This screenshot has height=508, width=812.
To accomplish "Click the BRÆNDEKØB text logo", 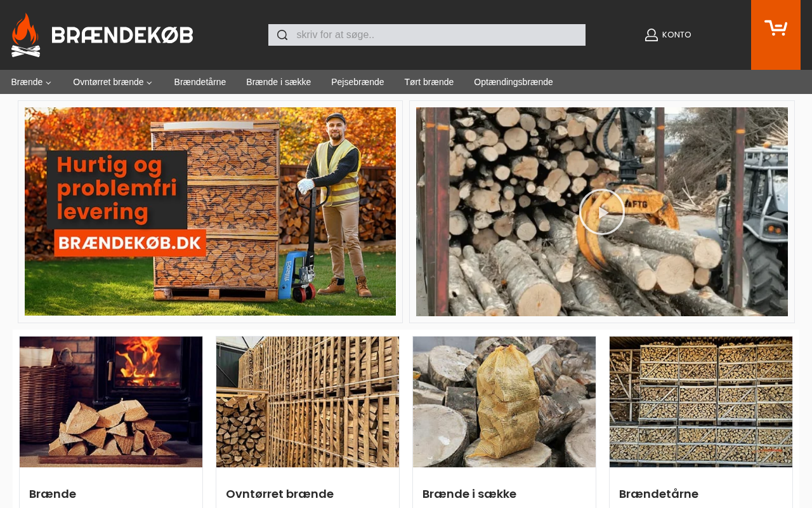I will [122, 35].
